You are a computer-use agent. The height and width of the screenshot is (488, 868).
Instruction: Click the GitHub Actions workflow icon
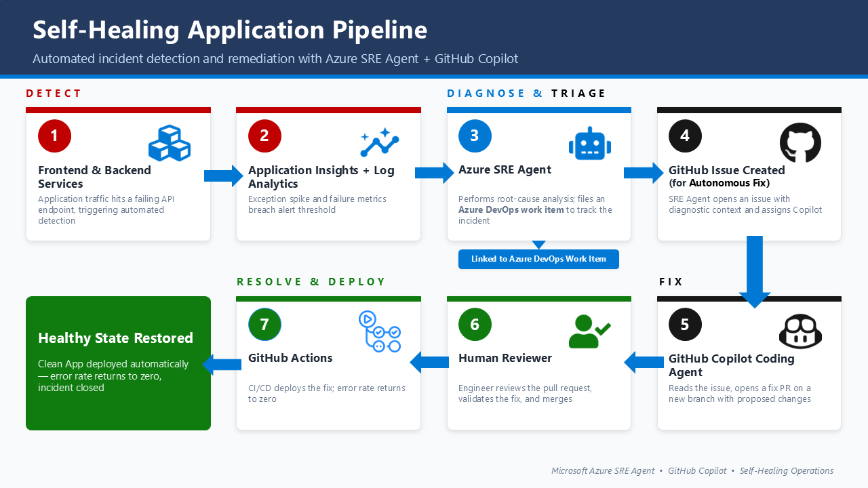pyautogui.click(x=380, y=331)
